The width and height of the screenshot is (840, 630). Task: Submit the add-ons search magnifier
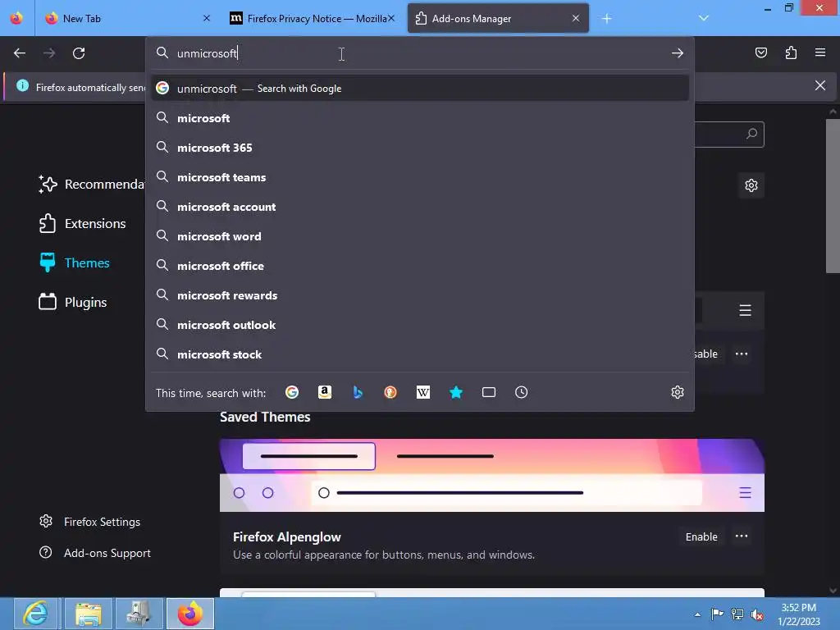(x=751, y=134)
